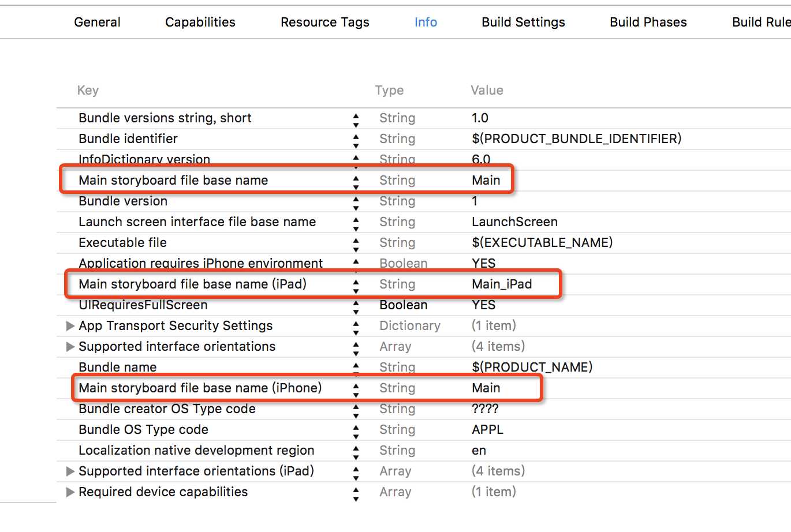The height and width of the screenshot is (532, 791).
Task: Expand Supported interface orientations (iPad) row
Action: [70, 471]
